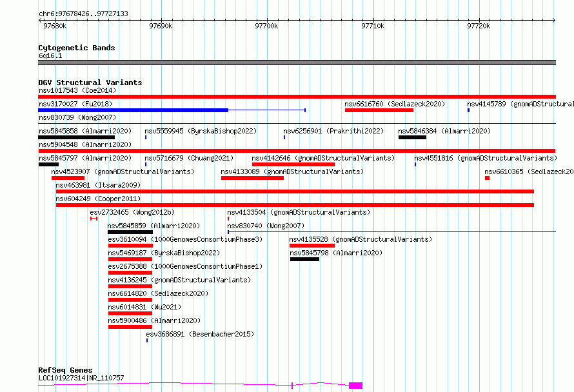Click nsv4142646 gnomAD red feature bar
The width and height of the screenshot is (574, 392).
pyautogui.click(x=293, y=164)
